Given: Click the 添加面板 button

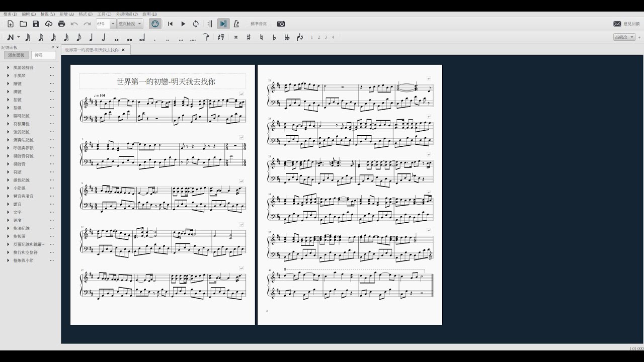Looking at the screenshot, I should pos(16,55).
